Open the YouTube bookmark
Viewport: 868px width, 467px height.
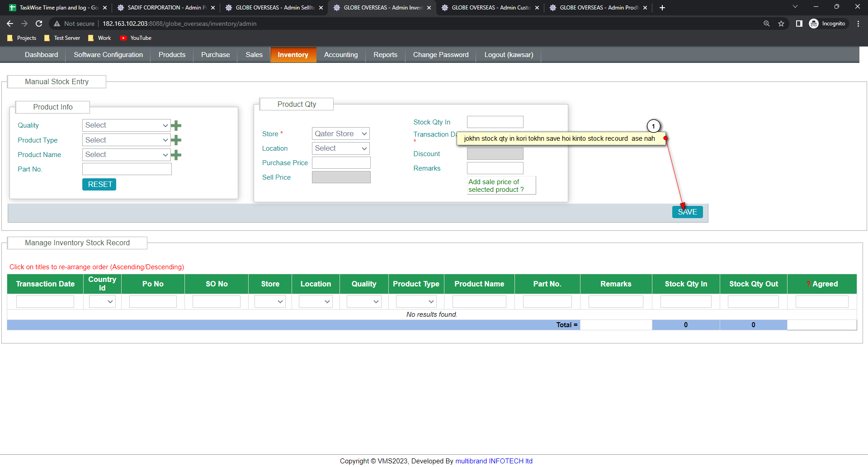(x=136, y=38)
